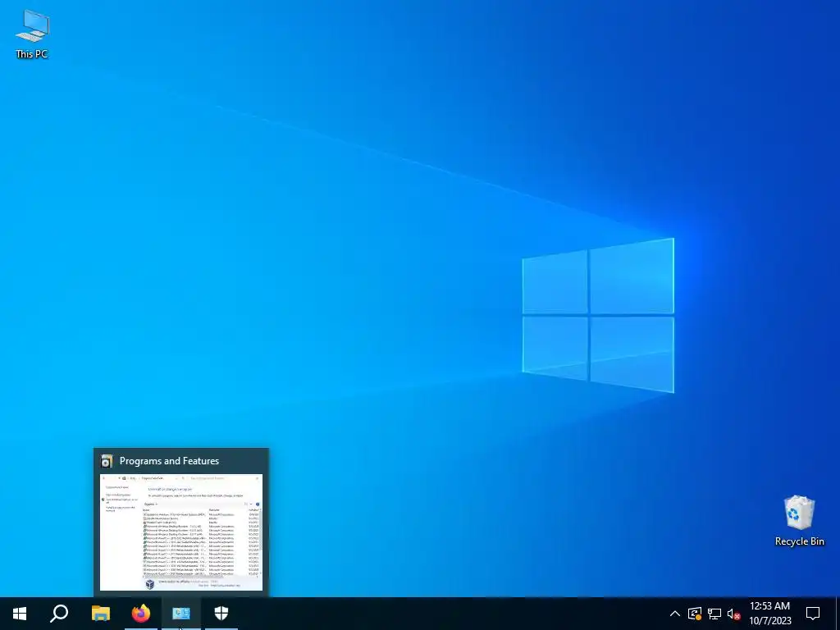The width and height of the screenshot is (840, 630).
Task: Show hidden tray icons chevron
Action: pyautogui.click(x=675, y=614)
